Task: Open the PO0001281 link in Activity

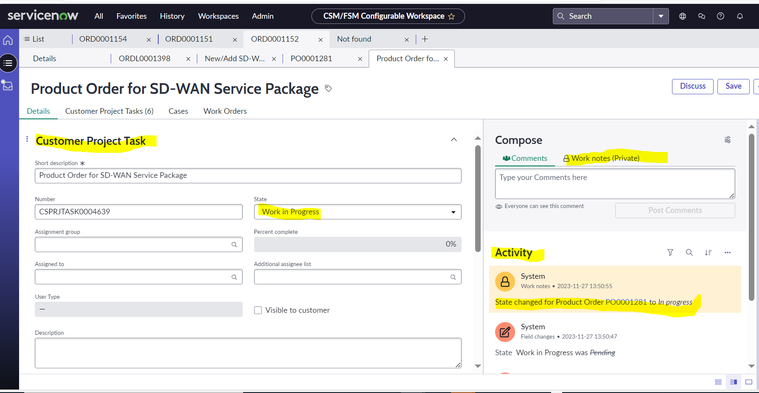Action: tap(626, 302)
